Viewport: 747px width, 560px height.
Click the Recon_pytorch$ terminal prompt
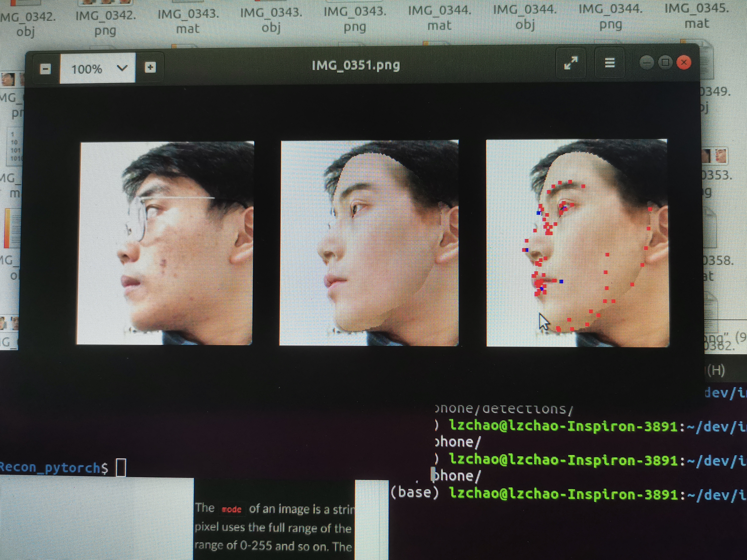click(54, 468)
